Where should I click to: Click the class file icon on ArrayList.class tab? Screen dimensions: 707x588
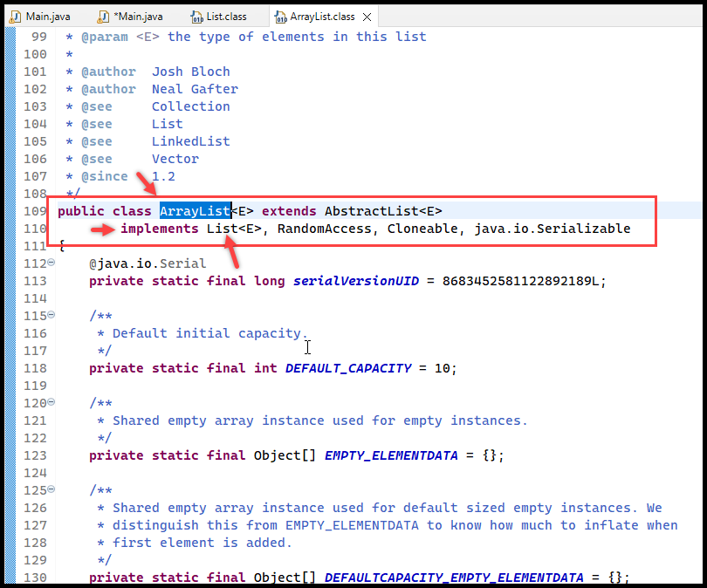tap(280, 15)
